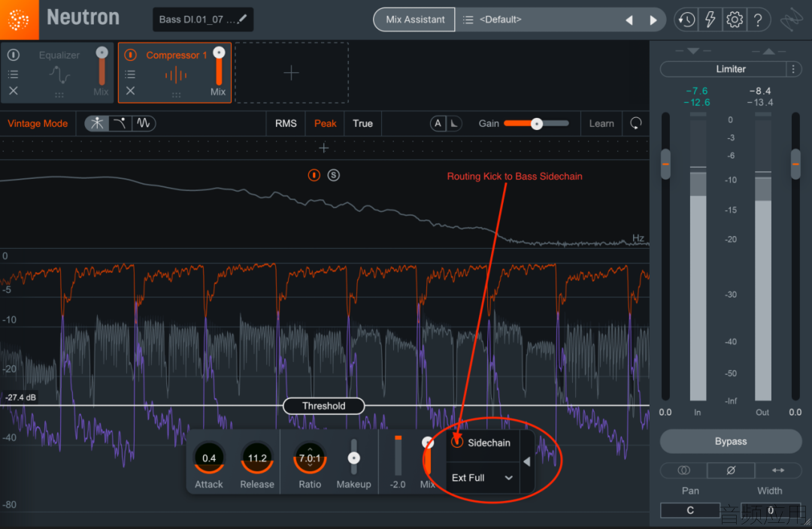Open help question mark icon

[758, 20]
